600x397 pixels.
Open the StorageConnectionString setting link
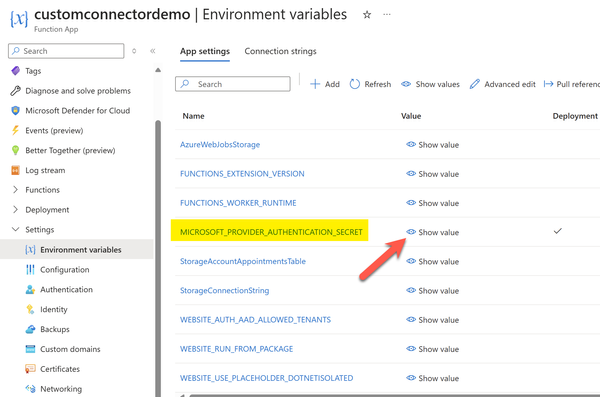[225, 291]
